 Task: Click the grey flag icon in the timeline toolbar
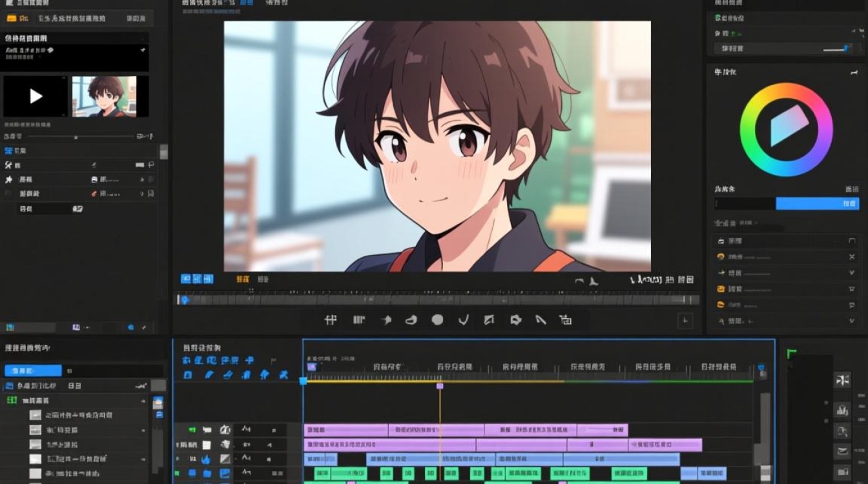tap(273, 361)
